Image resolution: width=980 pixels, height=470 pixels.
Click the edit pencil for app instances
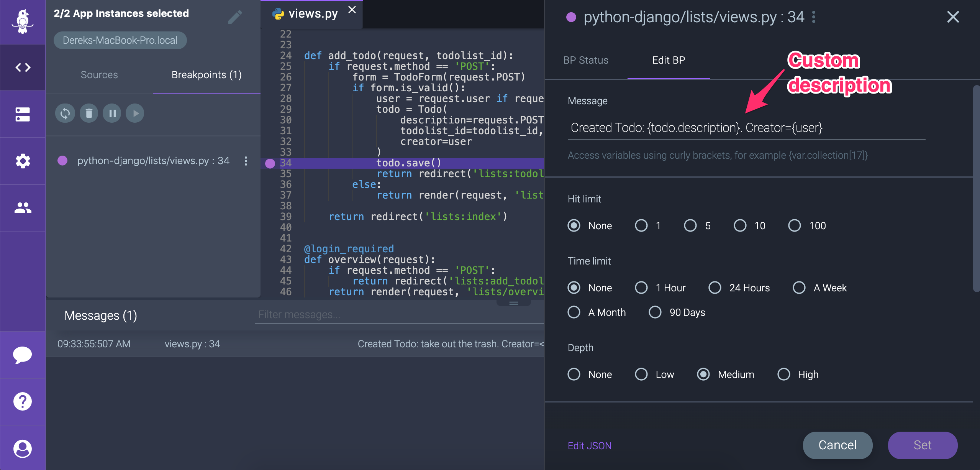point(235,17)
